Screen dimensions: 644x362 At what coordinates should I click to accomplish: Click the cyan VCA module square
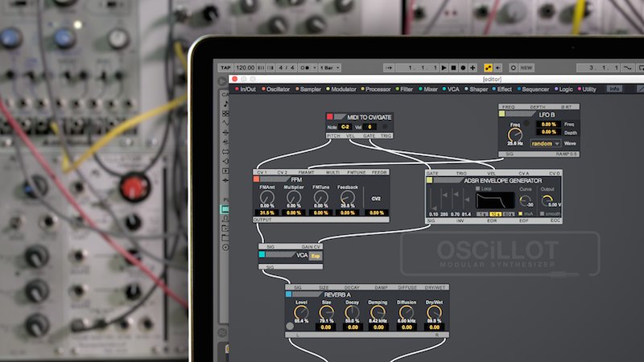coord(263,254)
